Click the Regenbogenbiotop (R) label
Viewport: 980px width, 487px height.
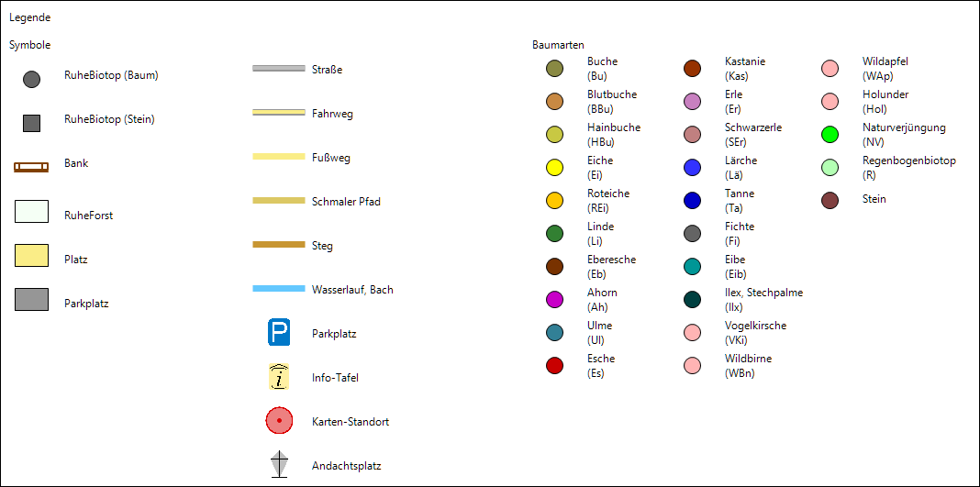coord(908,167)
